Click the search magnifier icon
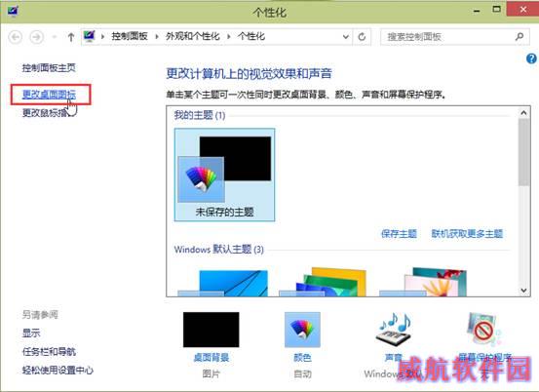539x392 pixels. click(520, 36)
